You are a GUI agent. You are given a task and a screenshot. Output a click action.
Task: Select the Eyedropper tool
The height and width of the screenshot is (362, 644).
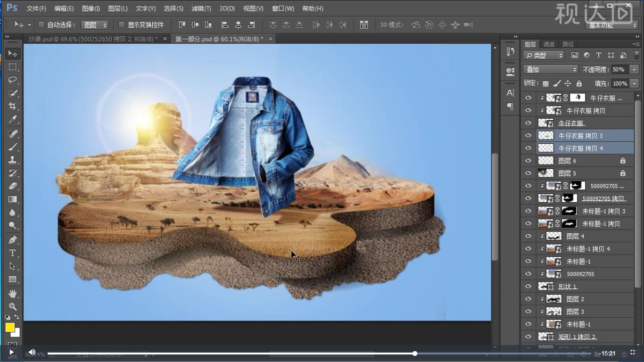[x=13, y=119]
